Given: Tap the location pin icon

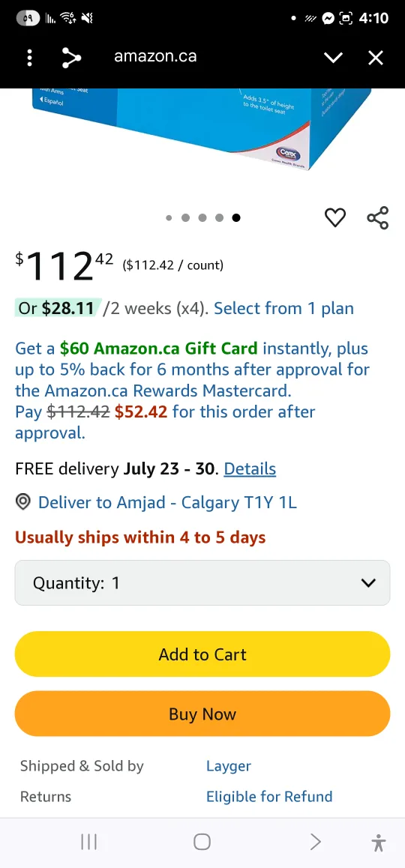Looking at the screenshot, I should coord(22,503).
